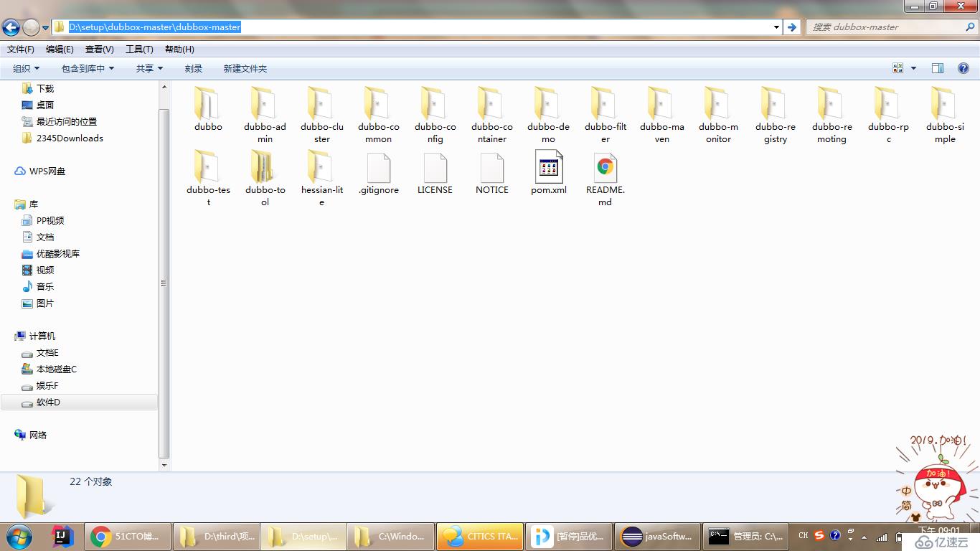Open IntelliJ IDEA from the taskbar

tap(63, 536)
